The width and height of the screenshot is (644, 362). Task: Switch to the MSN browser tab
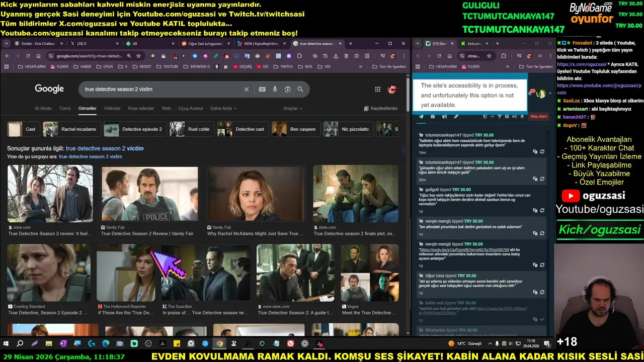coord(261,44)
